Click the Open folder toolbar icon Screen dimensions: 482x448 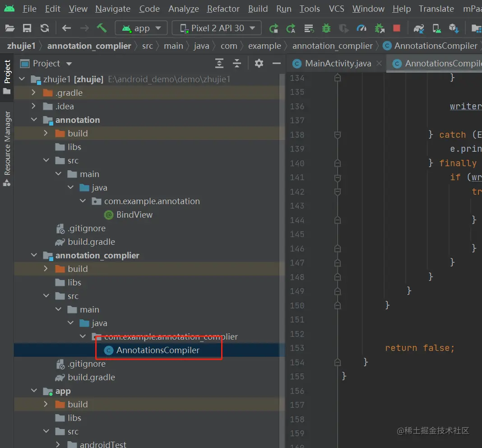pyautogui.click(x=10, y=28)
